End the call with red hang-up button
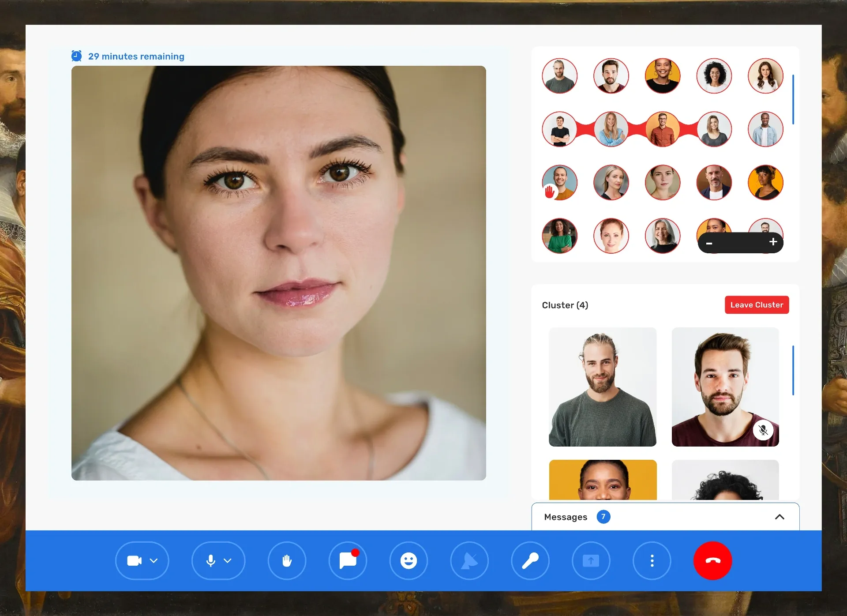Image resolution: width=847 pixels, height=616 pixels. point(713,560)
